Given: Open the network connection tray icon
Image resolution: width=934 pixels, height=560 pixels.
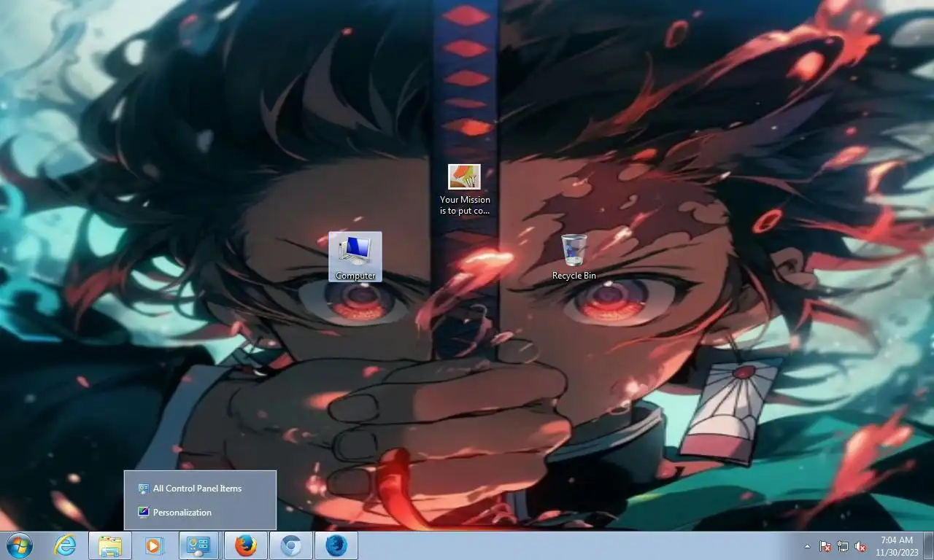Looking at the screenshot, I should click(843, 546).
